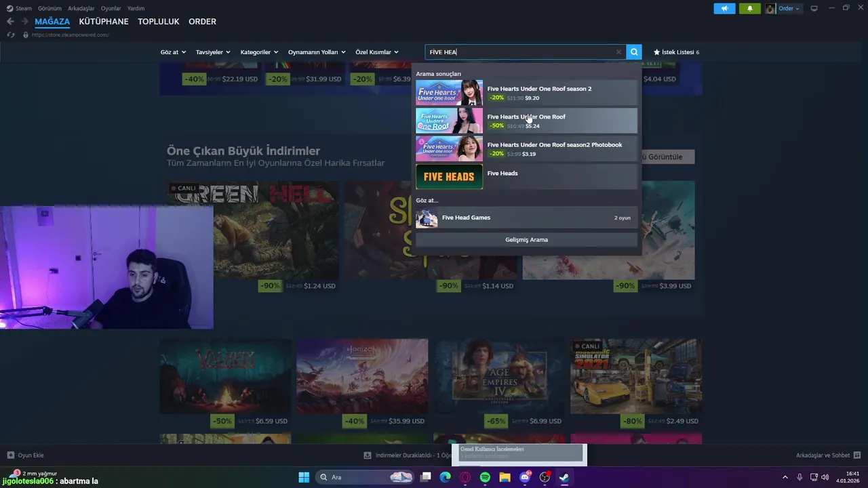Open the megaphone announcements button
The image size is (868, 488).
(x=724, y=8)
